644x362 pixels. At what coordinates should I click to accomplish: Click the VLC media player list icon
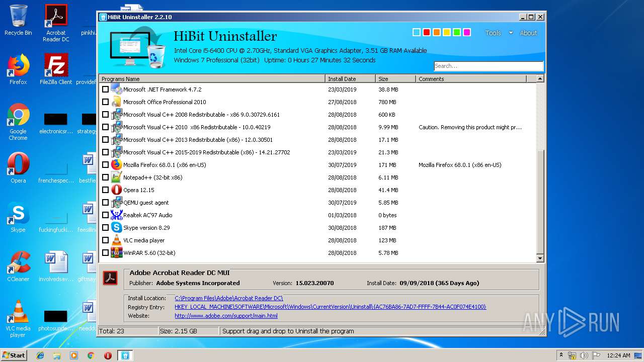click(x=116, y=240)
